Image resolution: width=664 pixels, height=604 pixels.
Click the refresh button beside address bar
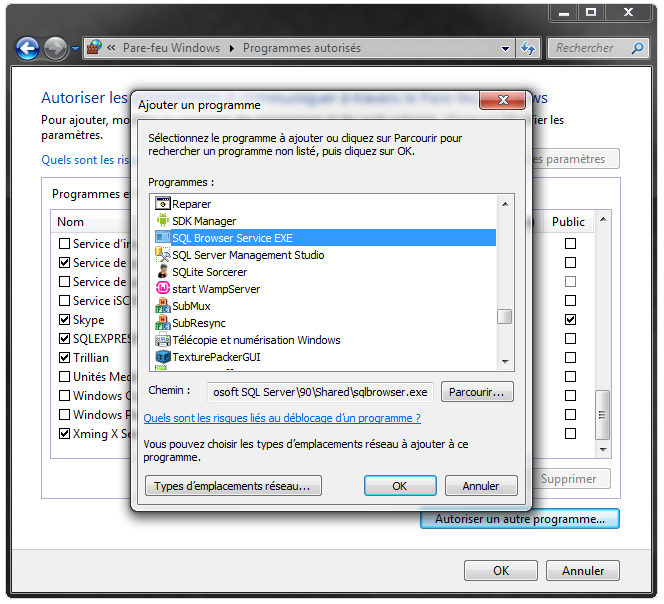coord(528,48)
